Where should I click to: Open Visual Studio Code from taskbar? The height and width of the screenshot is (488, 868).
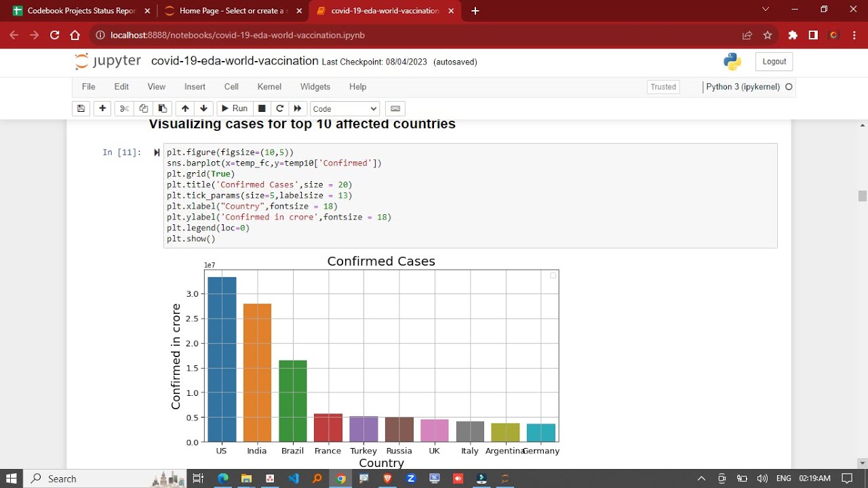[x=293, y=479]
